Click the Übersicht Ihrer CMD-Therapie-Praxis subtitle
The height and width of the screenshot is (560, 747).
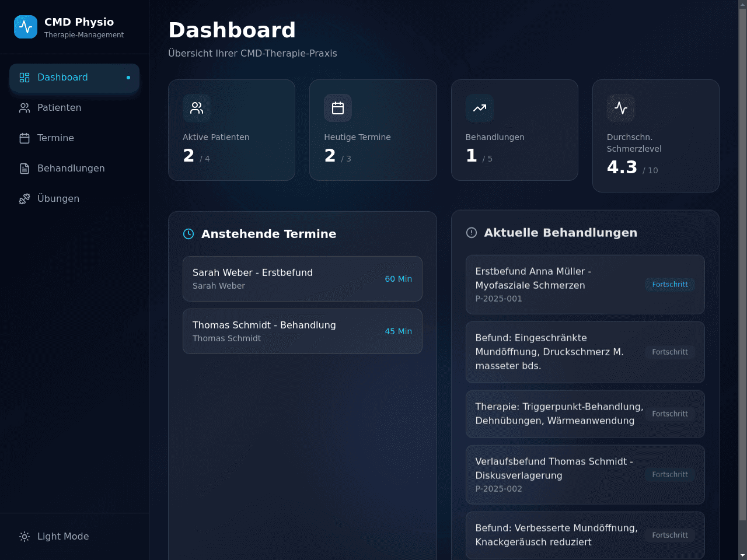[253, 53]
